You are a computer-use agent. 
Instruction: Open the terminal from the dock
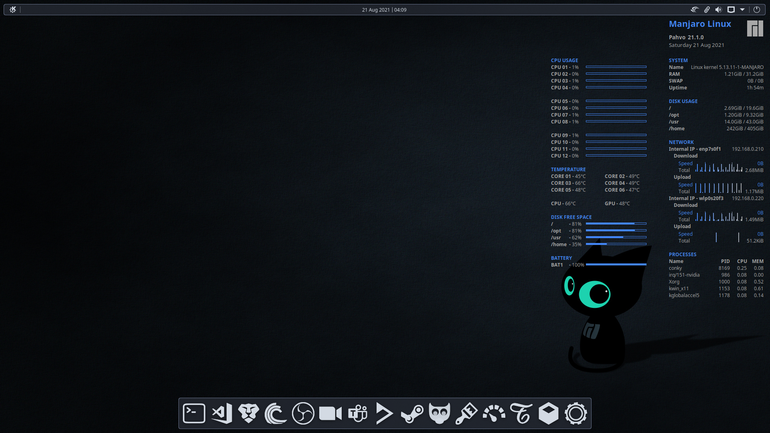pyautogui.click(x=194, y=413)
